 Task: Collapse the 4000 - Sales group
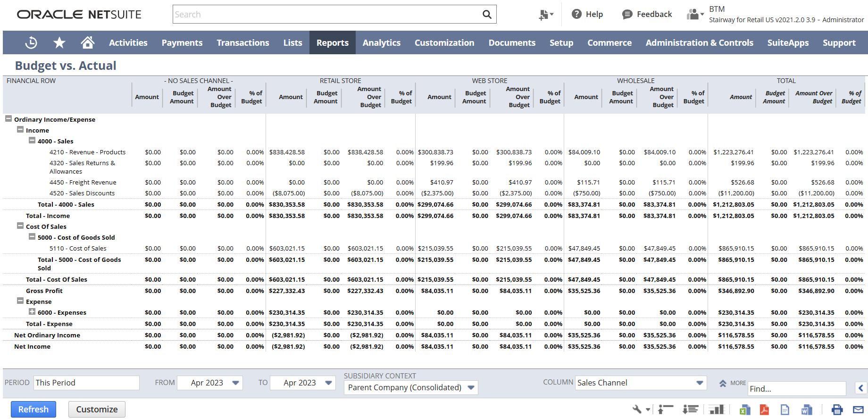tap(32, 141)
